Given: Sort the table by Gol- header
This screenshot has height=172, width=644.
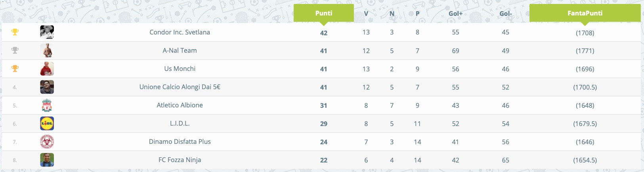Looking at the screenshot, I should pyautogui.click(x=506, y=13).
